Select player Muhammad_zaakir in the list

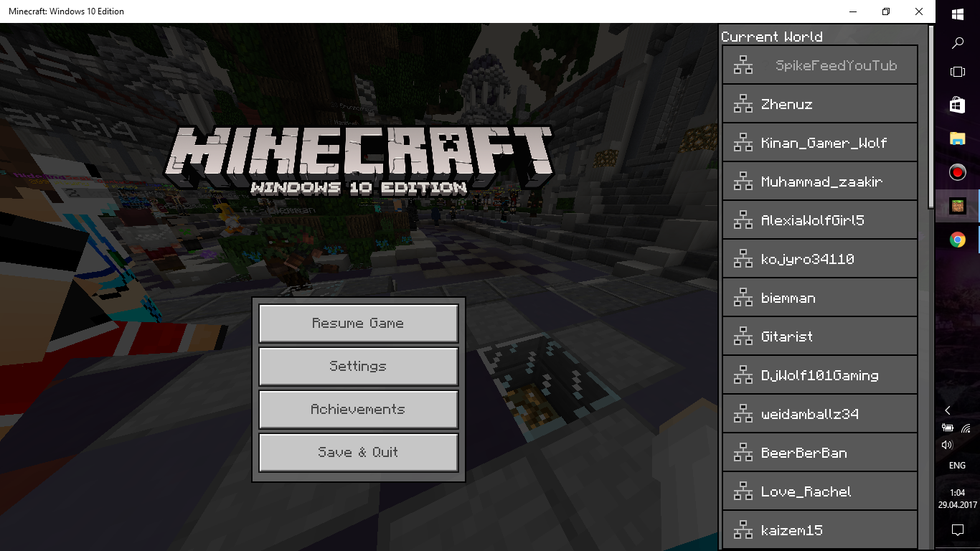[820, 182]
